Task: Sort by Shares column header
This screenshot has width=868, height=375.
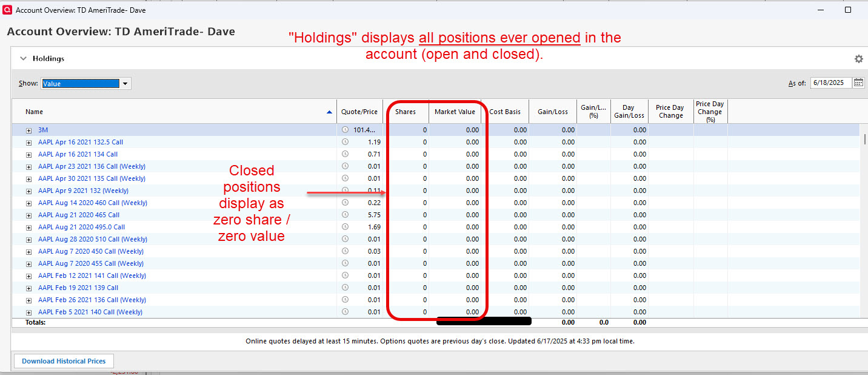Action: click(406, 112)
